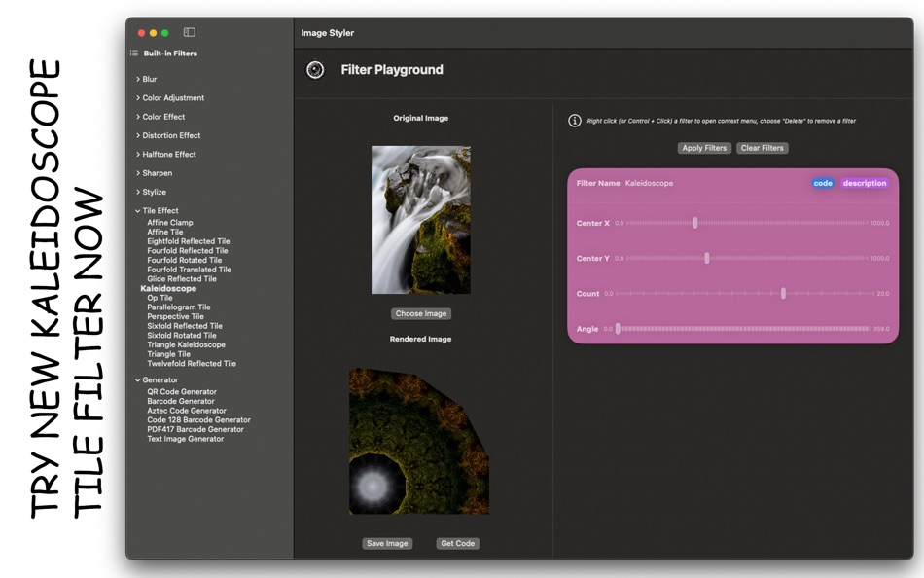Select the Sixfold Reflected Tile filter
Viewport: 924px width, 578px height.
pos(183,325)
